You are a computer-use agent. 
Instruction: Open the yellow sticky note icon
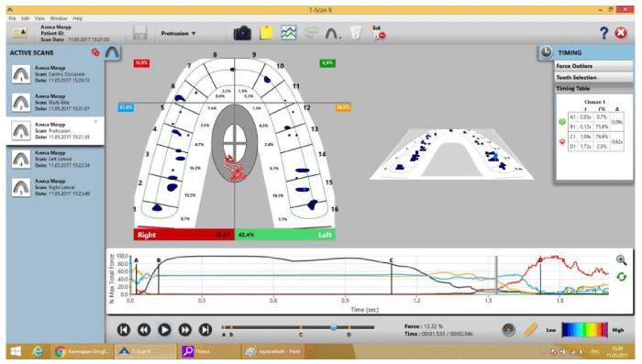(x=267, y=33)
